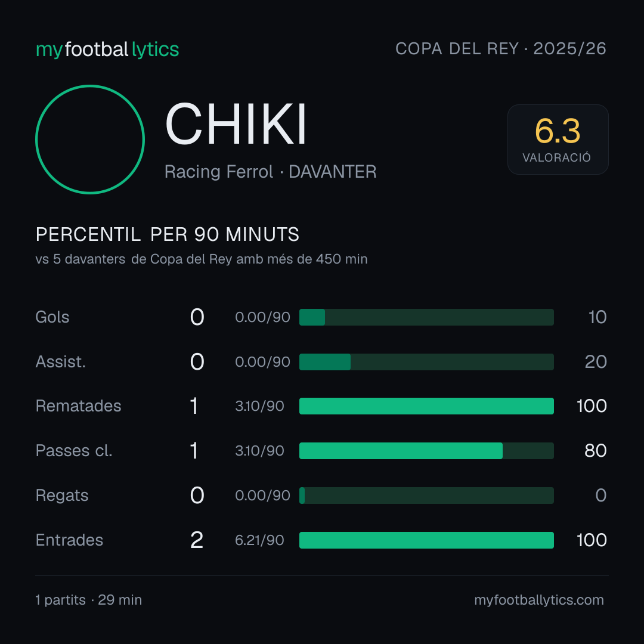Click the 6.21/90 Entrades rate value
The image size is (644, 644).
point(259,540)
